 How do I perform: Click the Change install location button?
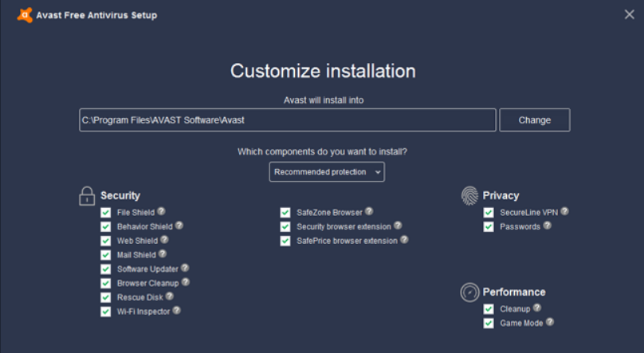[534, 120]
